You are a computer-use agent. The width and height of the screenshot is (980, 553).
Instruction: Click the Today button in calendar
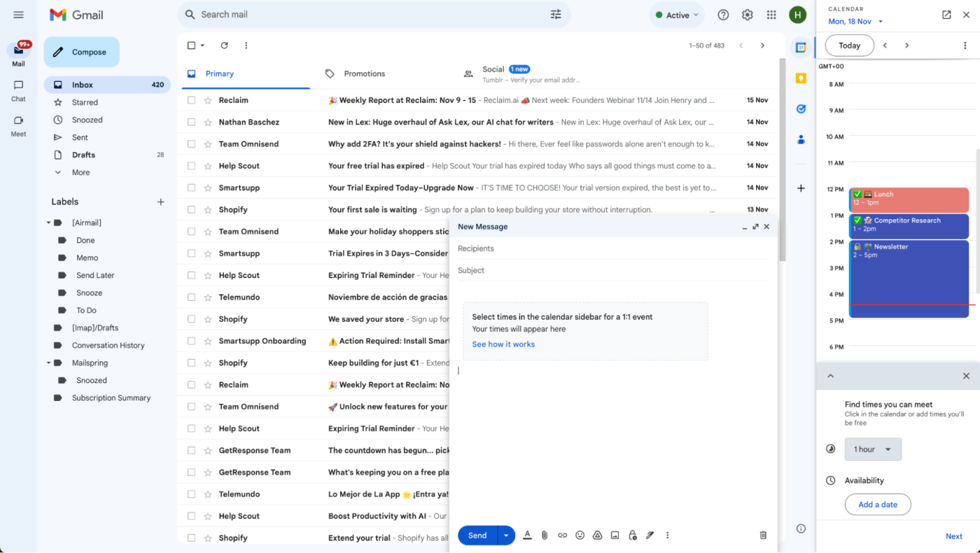pos(850,45)
